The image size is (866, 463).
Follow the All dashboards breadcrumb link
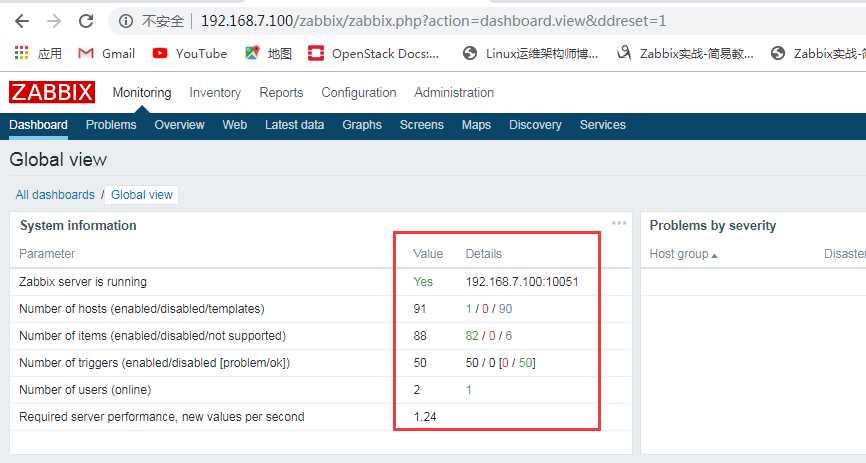pos(55,194)
